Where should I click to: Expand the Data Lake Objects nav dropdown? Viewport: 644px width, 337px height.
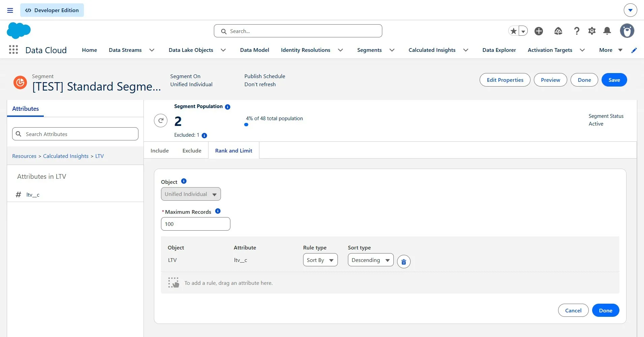coord(223,50)
